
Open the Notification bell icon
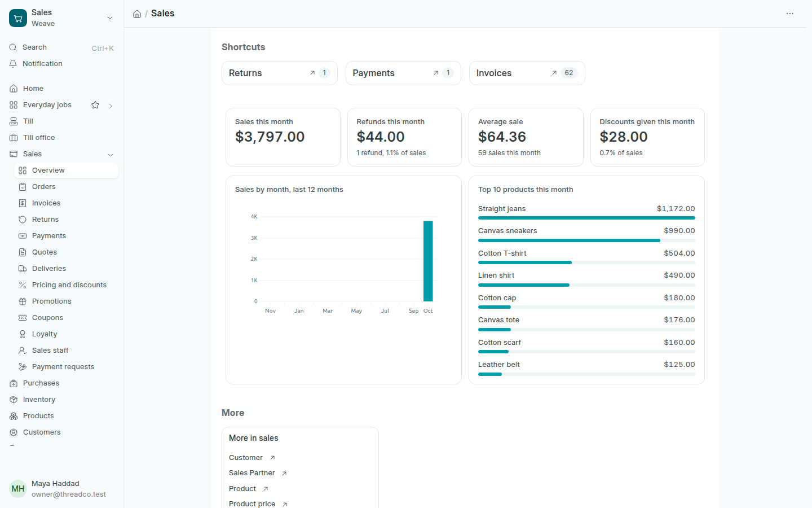[13, 64]
